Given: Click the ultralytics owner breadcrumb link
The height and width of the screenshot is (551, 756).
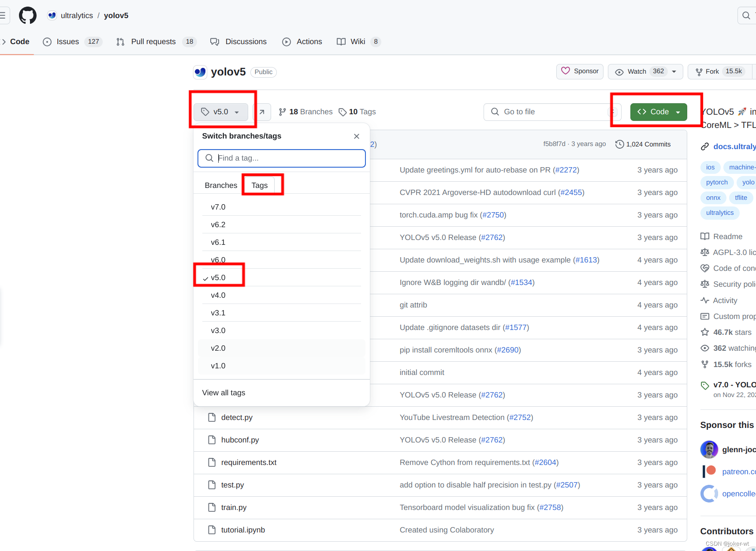Looking at the screenshot, I should pyautogui.click(x=77, y=15).
